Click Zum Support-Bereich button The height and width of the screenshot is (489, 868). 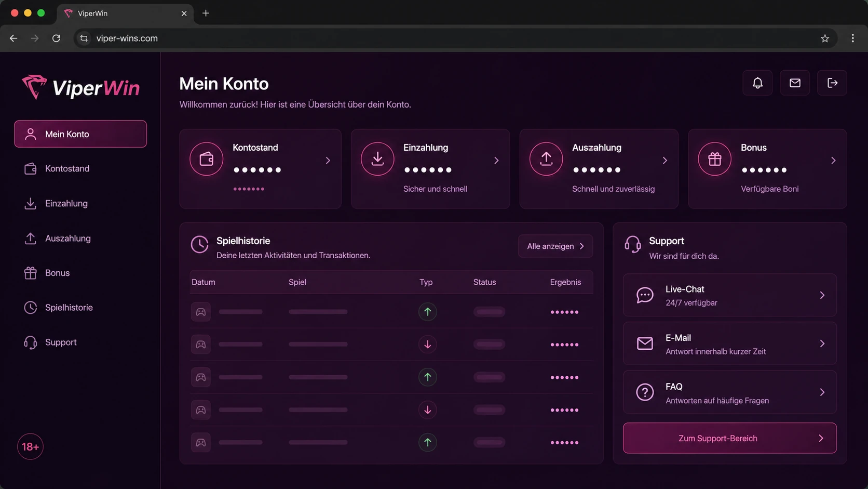point(729,438)
